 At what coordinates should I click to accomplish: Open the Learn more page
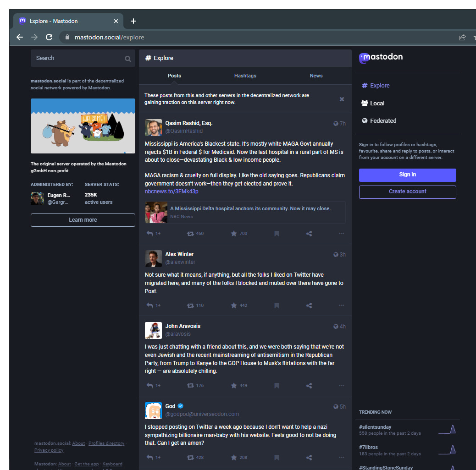(x=83, y=220)
